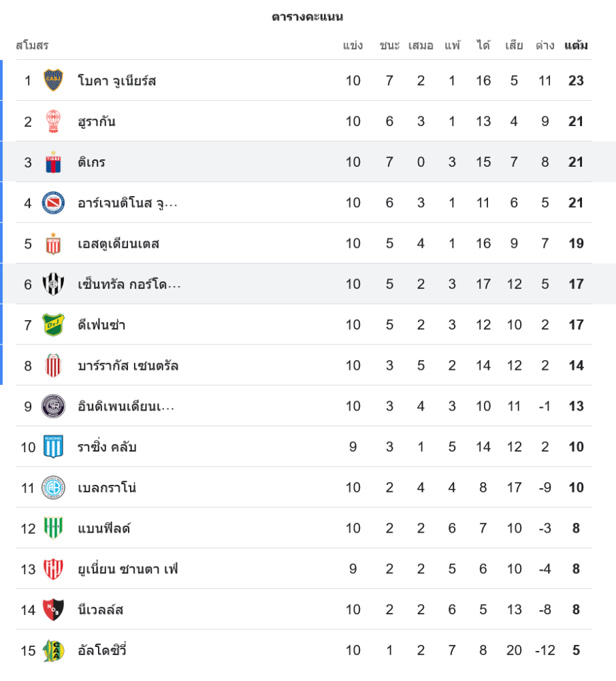Click the Tigre team crest
Image resolution: width=616 pixels, height=681 pixels.
[x=53, y=162]
